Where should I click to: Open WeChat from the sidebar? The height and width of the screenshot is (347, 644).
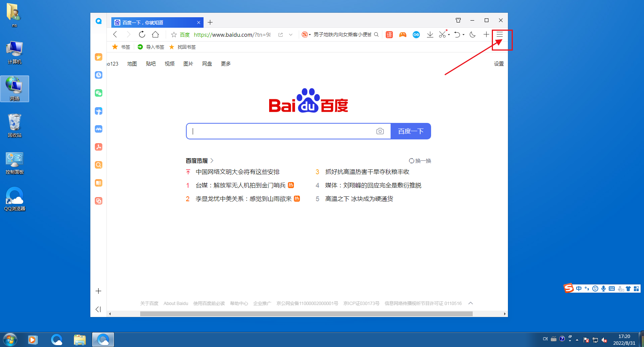(x=99, y=93)
